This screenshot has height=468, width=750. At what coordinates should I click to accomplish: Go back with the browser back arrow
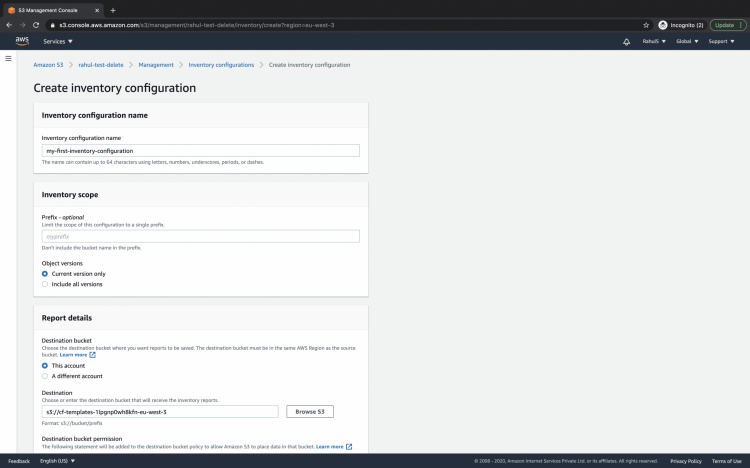[x=9, y=24]
